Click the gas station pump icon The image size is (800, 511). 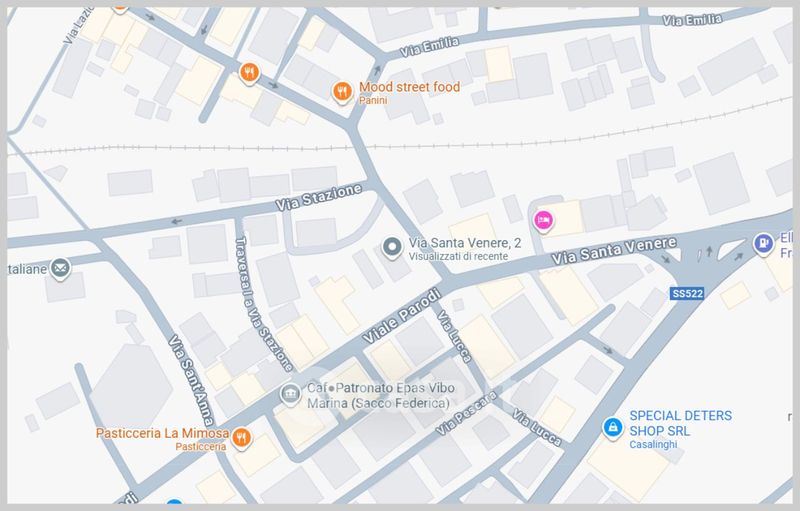click(x=763, y=244)
